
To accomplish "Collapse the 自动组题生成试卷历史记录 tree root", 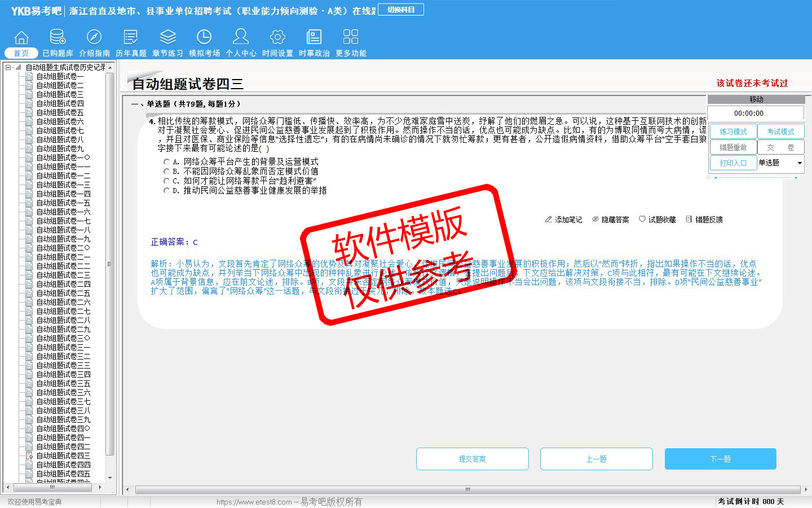I will pos(8,67).
